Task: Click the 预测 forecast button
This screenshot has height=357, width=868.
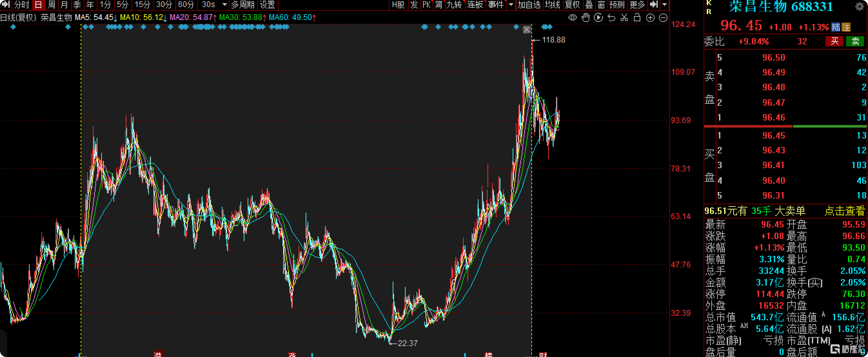Action: (617, 5)
